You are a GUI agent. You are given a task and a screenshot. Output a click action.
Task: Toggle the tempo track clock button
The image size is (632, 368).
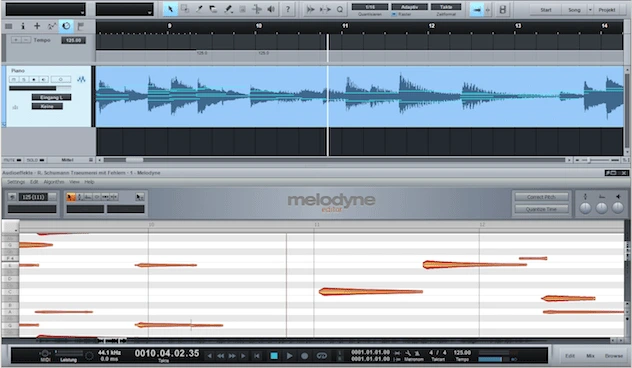pyautogui.click(x=66, y=27)
